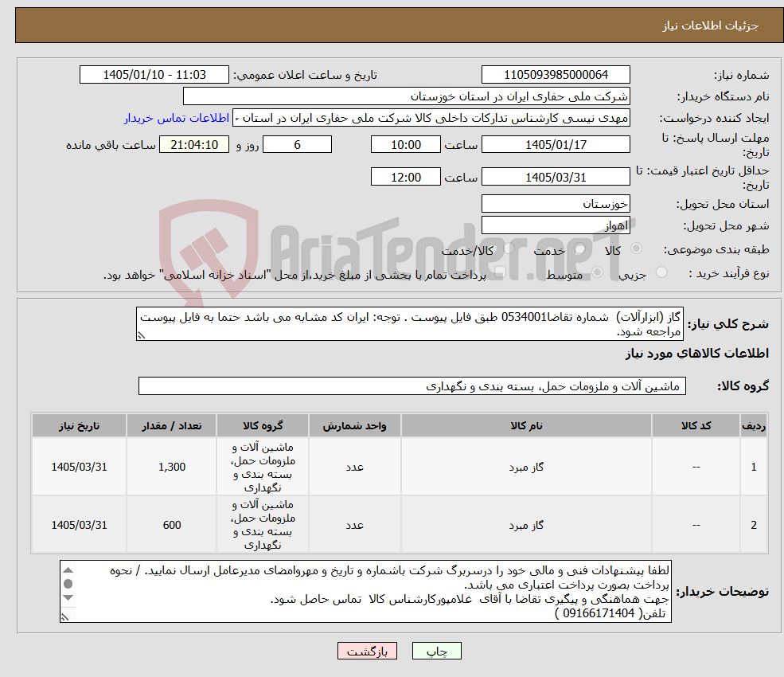The width and height of the screenshot is (784, 677).
Task: Click resize handle of buyer notes box
Action: [x=64, y=618]
